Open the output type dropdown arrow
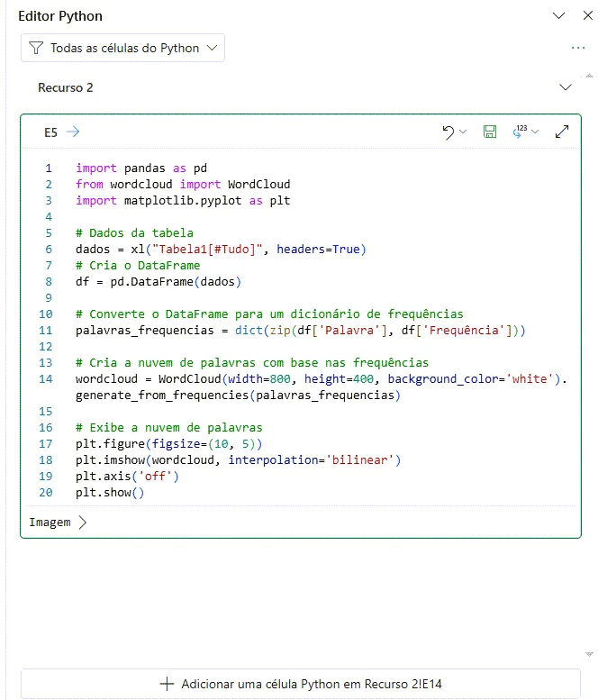The height and width of the screenshot is (700, 598). click(535, 132)
